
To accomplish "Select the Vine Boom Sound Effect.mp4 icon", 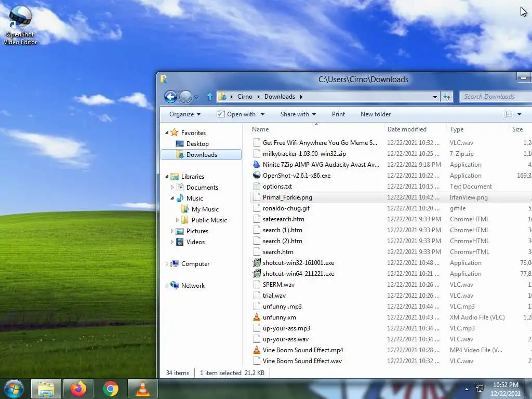I will [x=257, y=350].
